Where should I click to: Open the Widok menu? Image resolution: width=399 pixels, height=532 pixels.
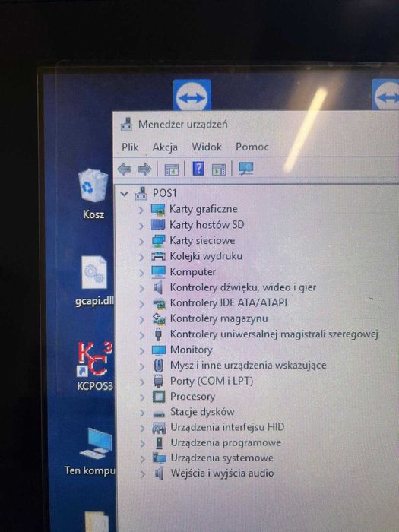pyautogui.click(x=207, y=147)
